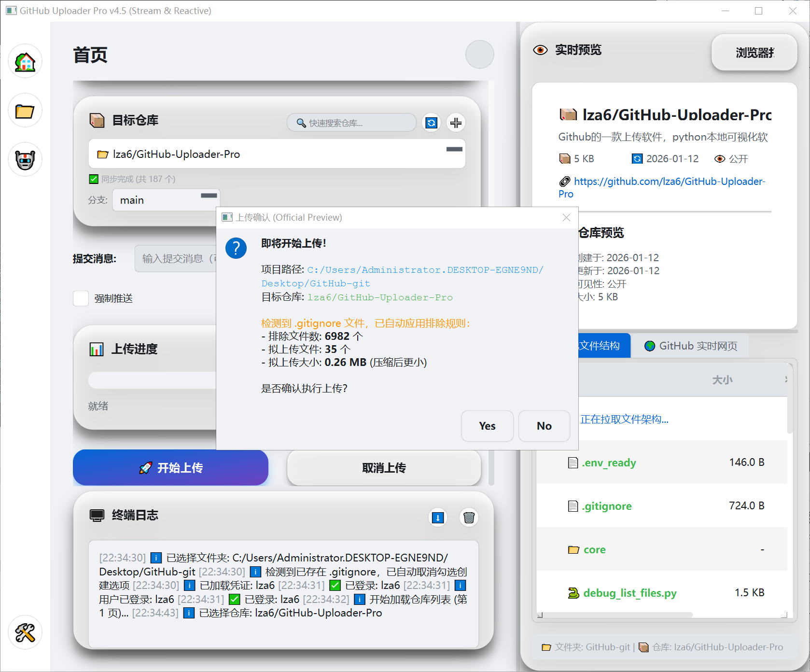810x672 pixels.
Task: Add a new repository with plus icon
Action: (456, 123)
